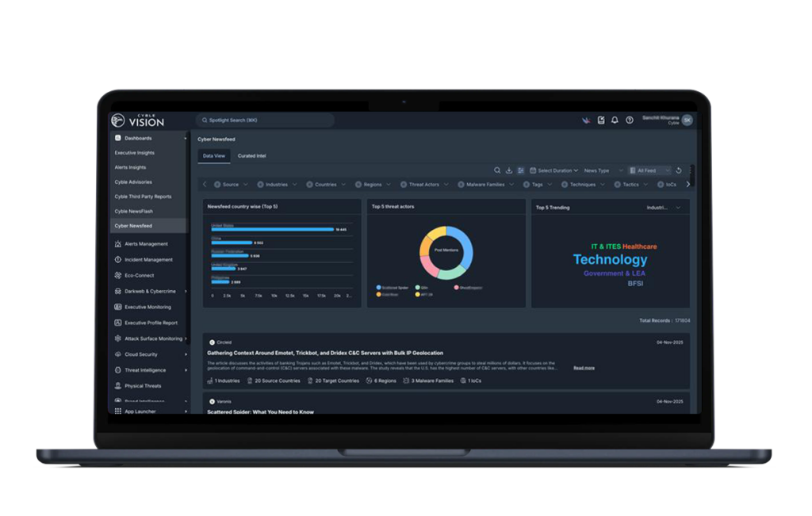Screen dimensions: 812x516
Task: Click Healthcare in trending word cloud
Action: pos(640,247)
